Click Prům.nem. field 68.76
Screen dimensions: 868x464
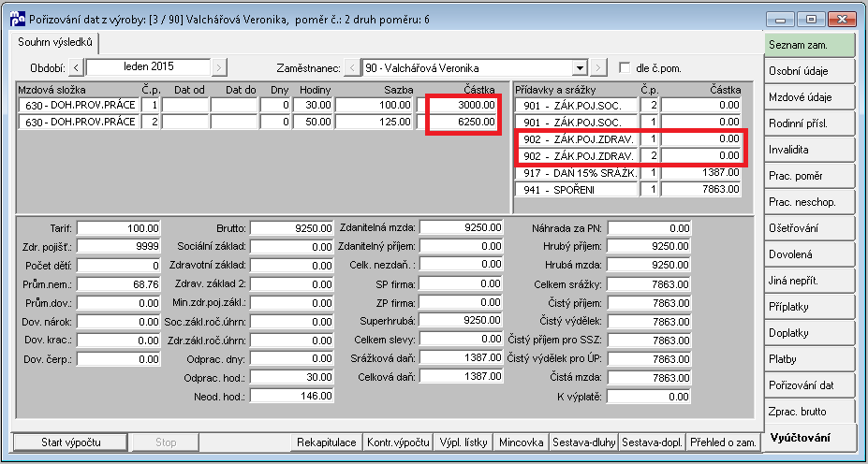[119, 284]
